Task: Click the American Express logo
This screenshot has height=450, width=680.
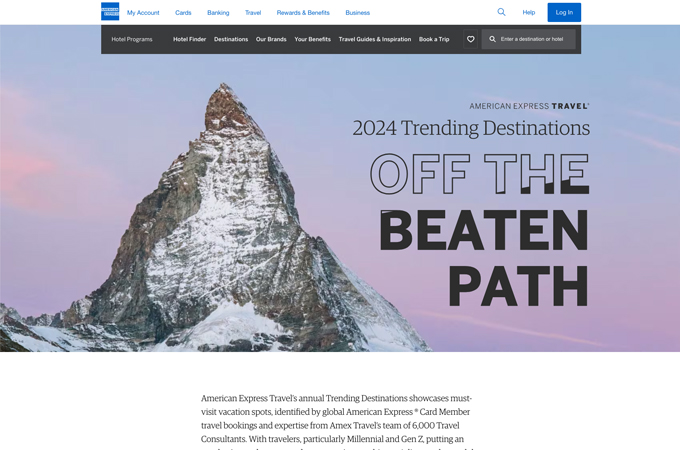Action: coord(110,12)
